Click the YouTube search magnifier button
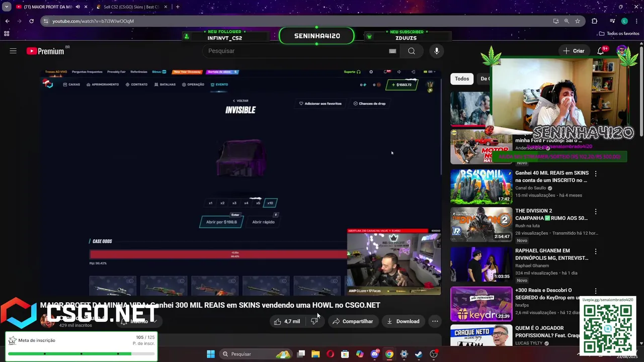 pos(412,51)
